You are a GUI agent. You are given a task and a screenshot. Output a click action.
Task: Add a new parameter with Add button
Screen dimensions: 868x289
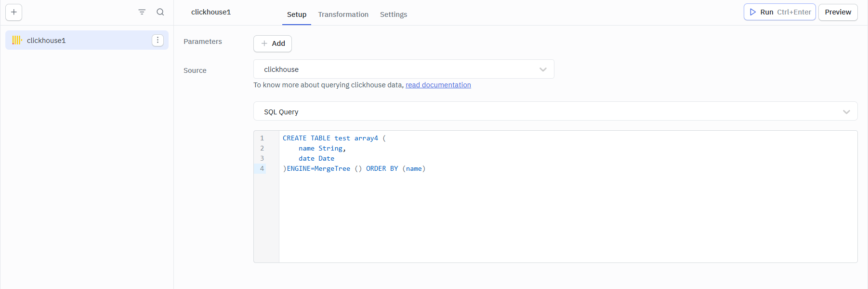pos(273,43)
